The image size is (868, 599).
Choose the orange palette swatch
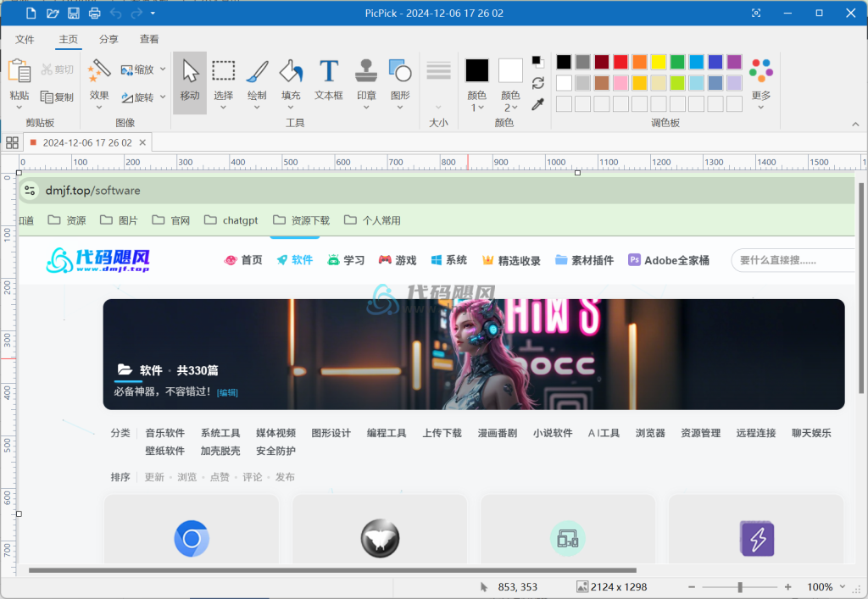(639, 62)
